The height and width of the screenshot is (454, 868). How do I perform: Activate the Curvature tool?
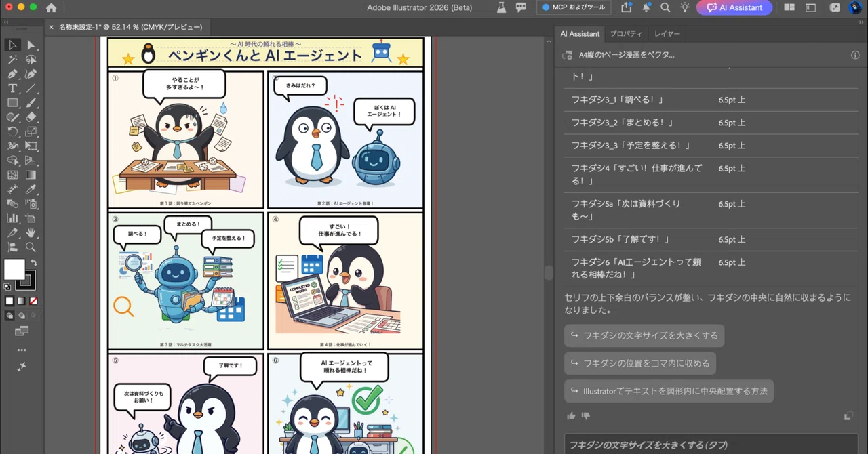pos(31,74)
